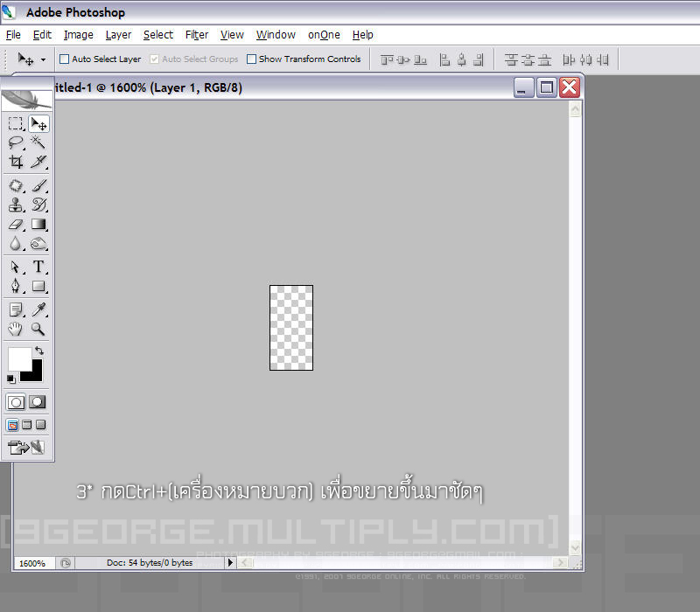
Task: Select the Slice tool
Action: coord(38,162)
